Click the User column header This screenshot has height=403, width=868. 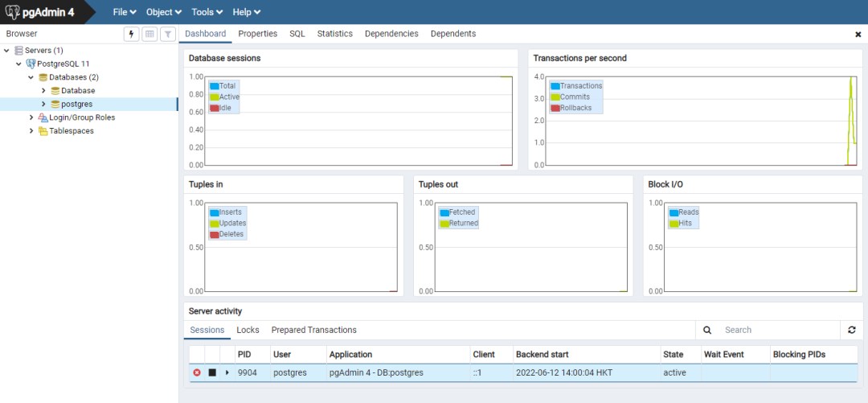coord(298,354)
